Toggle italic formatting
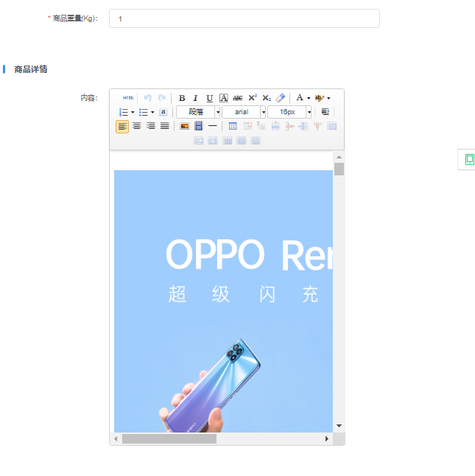The image size is (475, 476). tap(195, 98)
